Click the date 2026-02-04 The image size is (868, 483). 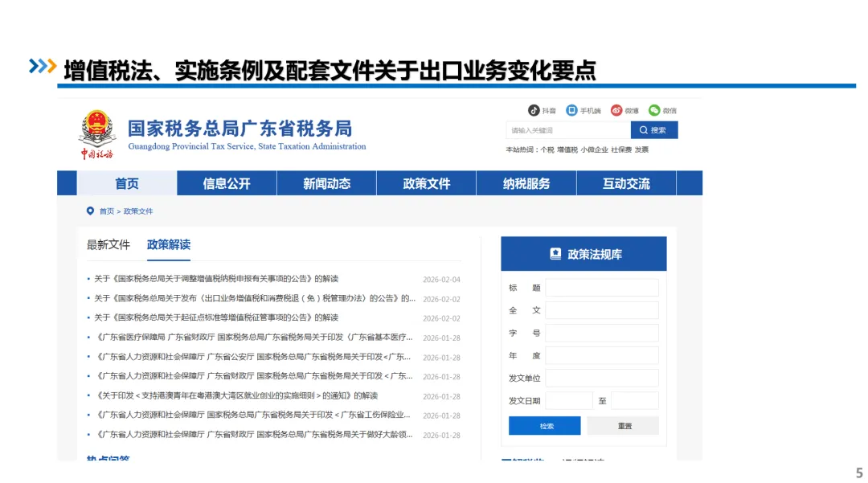[x=441, y=280]
